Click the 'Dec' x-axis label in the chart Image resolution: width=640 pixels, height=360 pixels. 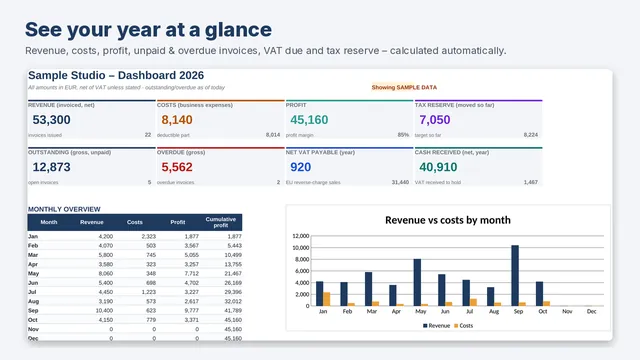click(591, 311)
